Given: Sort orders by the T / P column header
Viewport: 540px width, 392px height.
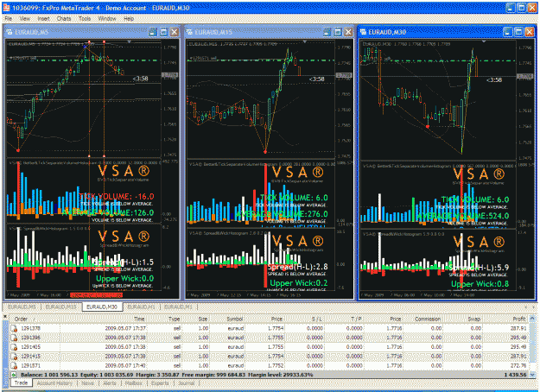Looking at the screenshot, I should click(345, 319).
